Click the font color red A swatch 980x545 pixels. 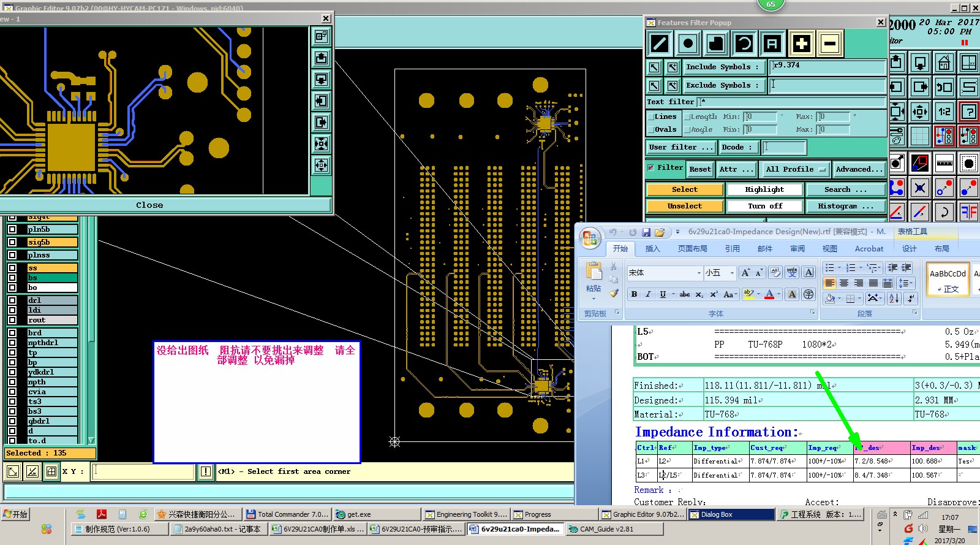coord(769,294)
